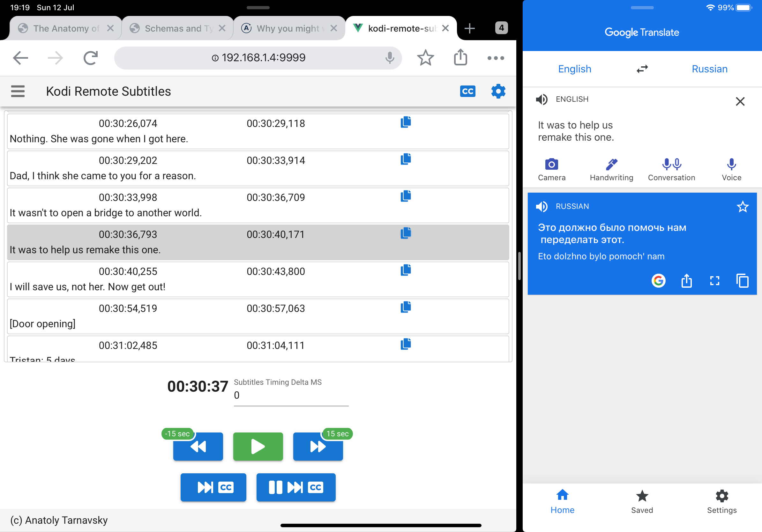Search the translation with the Google icon

click(658, 281)
